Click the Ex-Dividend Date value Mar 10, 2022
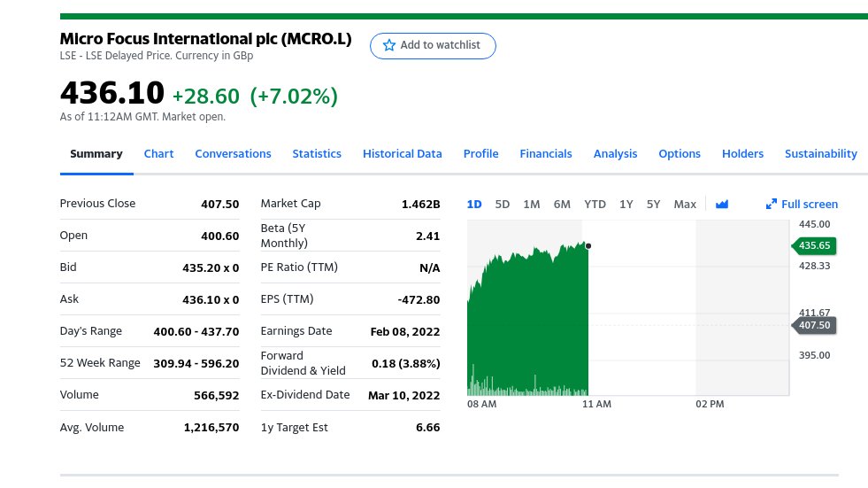868x488 pixels. click(404, 396)
